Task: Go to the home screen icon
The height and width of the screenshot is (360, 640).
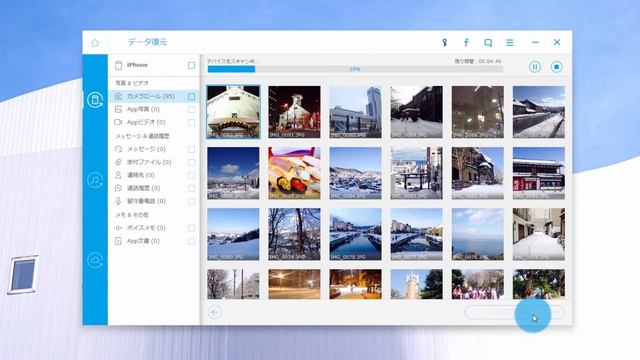Action: (95, 42)
